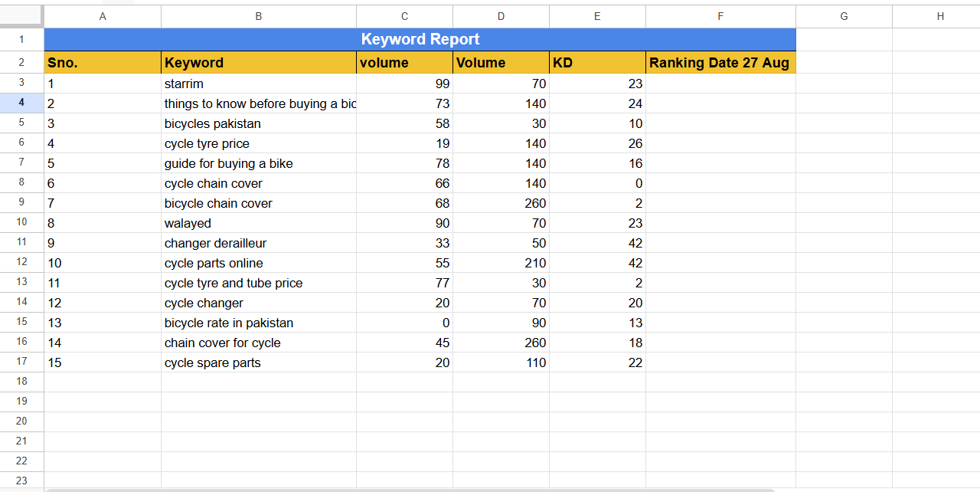
Task: Click the KD header cell
Action: point(597,63)
